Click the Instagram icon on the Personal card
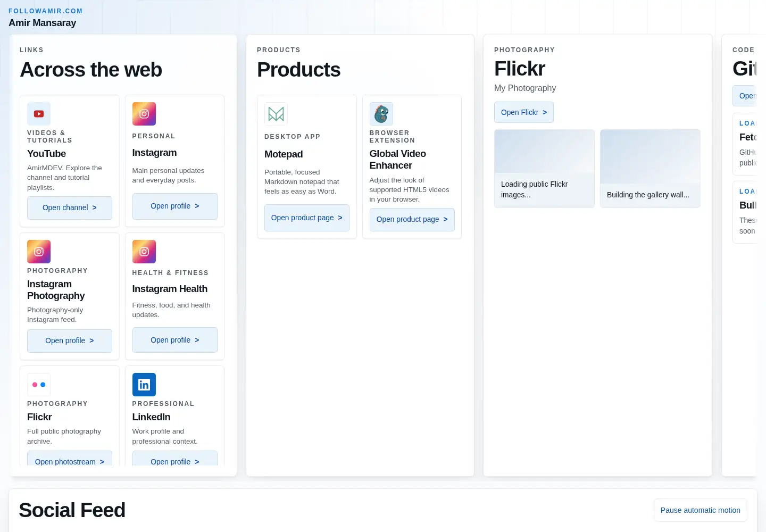The height and width of the screenshot is (532, 766). pyautogui.click(x=144, y=114)
